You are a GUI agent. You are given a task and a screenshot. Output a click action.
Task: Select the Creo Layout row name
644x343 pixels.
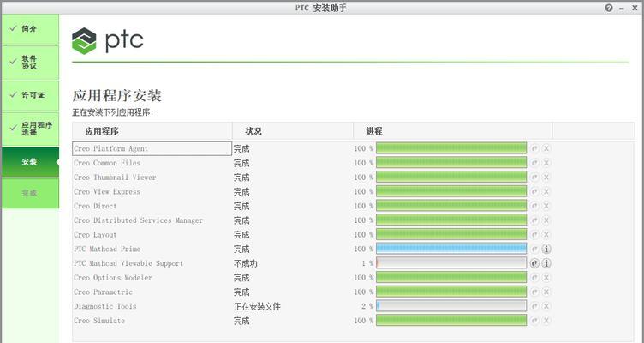point(95,234)
